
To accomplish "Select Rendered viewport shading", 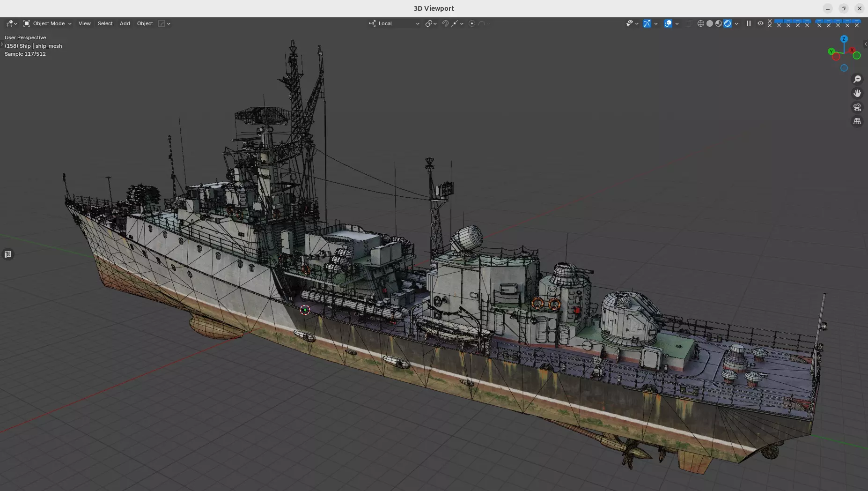I will [728, 23].
